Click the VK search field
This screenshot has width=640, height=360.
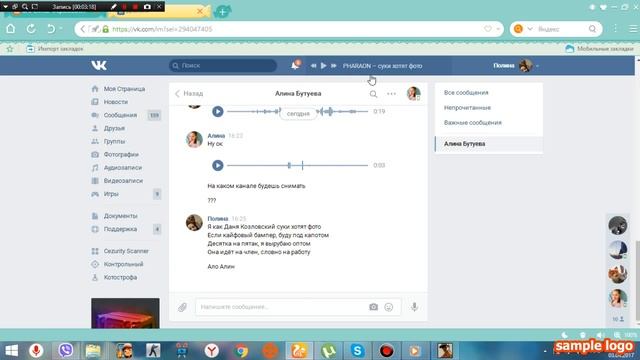[x=223, y=65]
